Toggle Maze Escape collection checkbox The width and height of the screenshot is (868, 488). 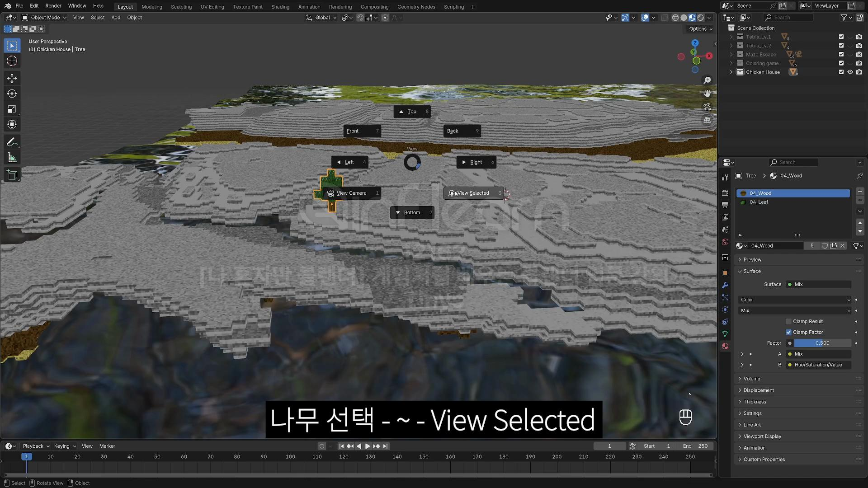pos(841,55)
